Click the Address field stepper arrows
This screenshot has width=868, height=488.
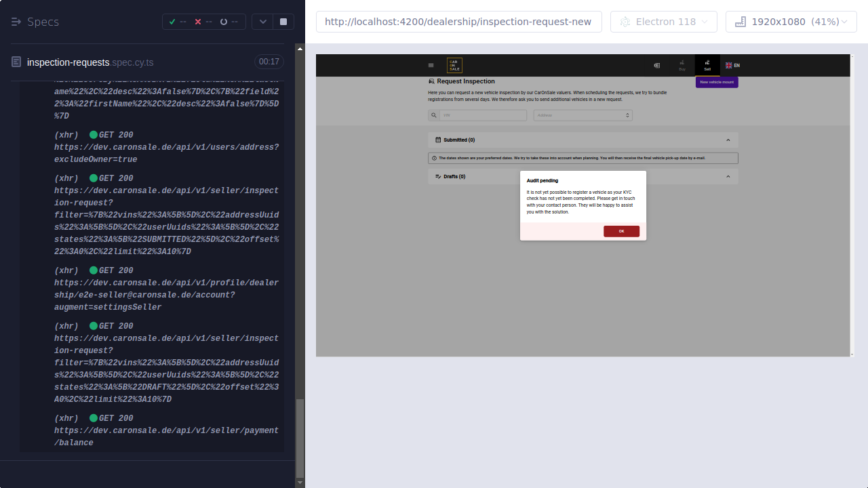coord(627,115)
